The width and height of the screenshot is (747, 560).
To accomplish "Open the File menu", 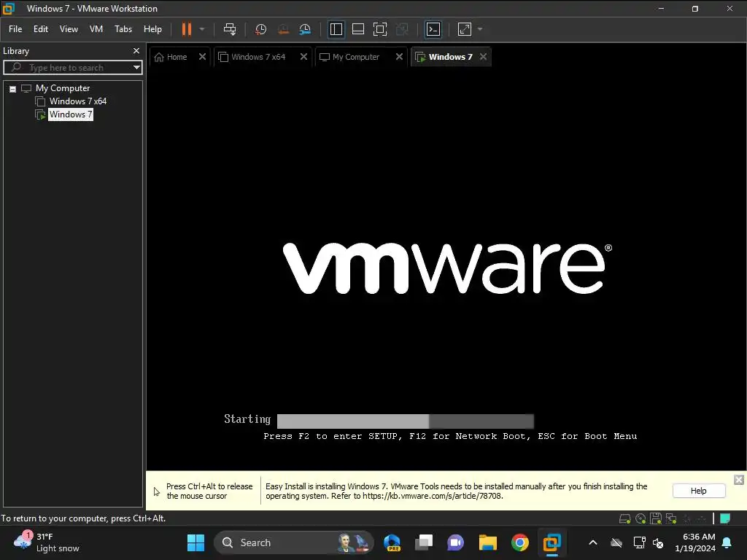I will coord(15,29).
